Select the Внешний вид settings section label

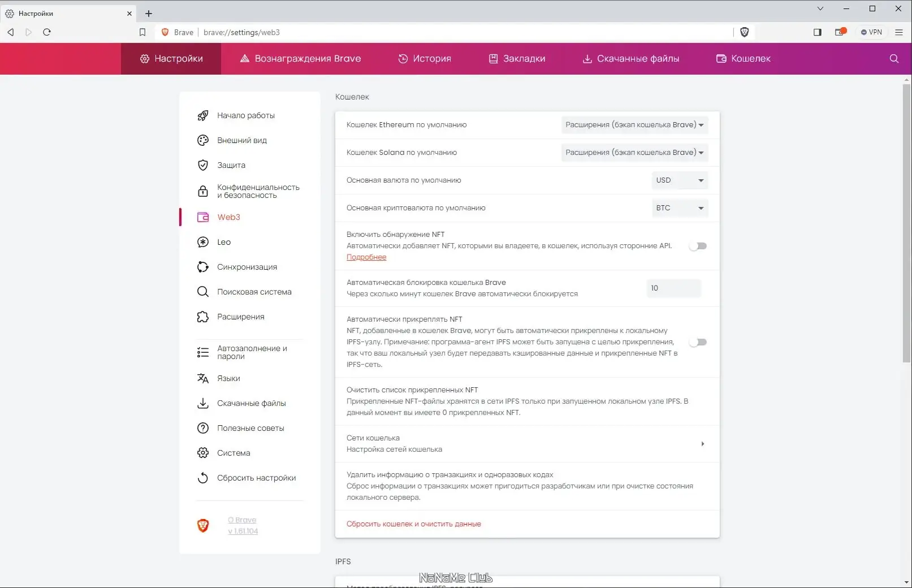point(242,140)
